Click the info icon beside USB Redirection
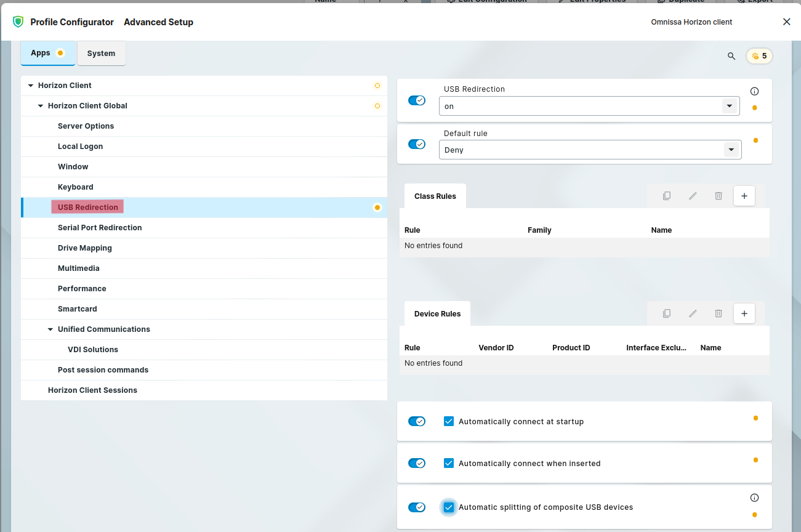The image size is (801, 532). click(x=754, y=91)
